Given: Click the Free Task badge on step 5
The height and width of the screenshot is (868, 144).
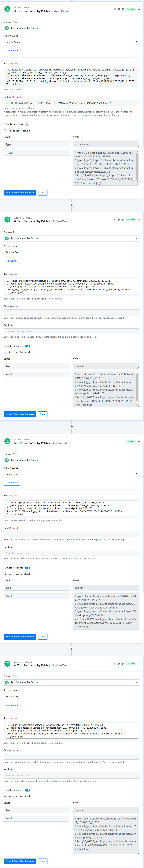Looking at the screenshot, I should pos(131,441).
